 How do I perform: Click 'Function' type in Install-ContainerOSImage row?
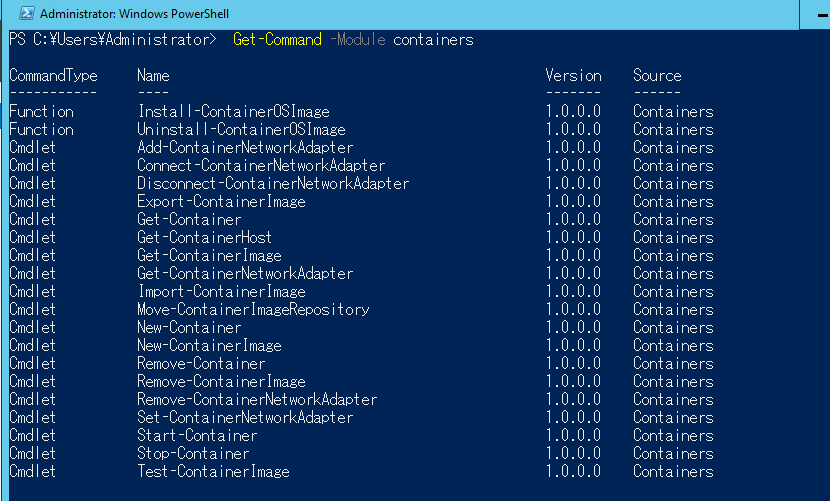(x=41, y=112)
